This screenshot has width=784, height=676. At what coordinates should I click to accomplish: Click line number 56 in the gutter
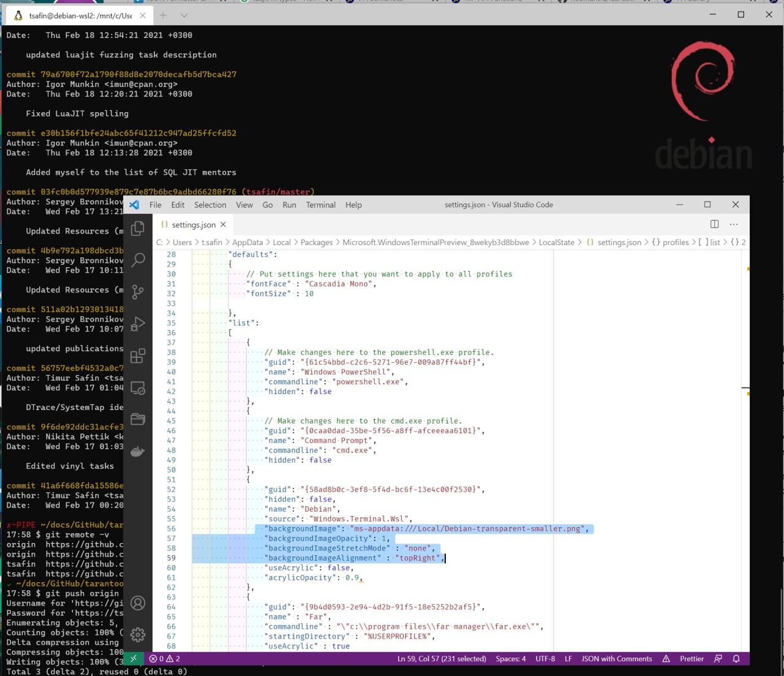pos(171,529)
